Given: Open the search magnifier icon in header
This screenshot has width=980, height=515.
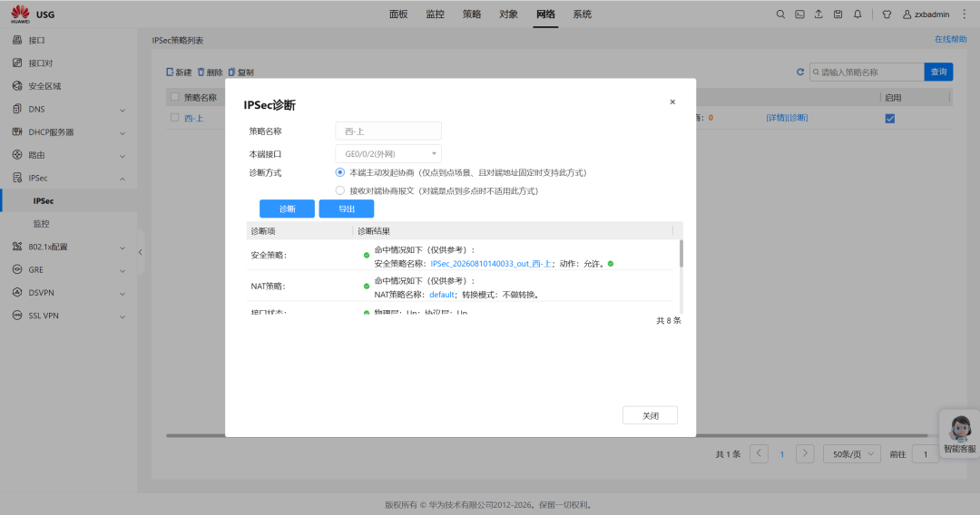Looking at the screenshot, I should click(780, 15).
